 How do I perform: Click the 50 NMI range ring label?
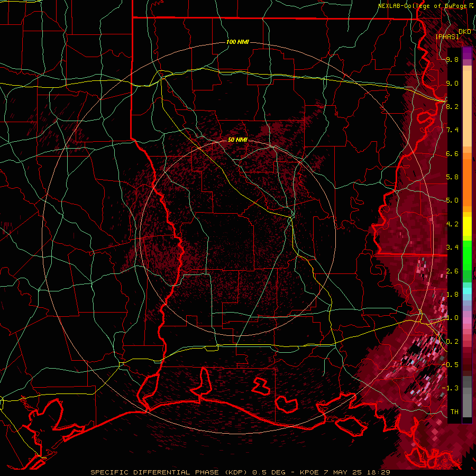tap(237, 140)
